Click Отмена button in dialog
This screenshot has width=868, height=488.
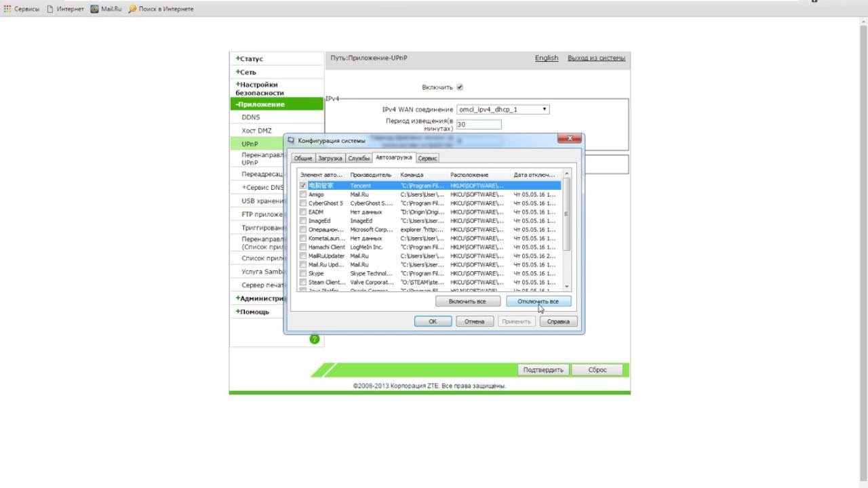[x=474, y=321]
